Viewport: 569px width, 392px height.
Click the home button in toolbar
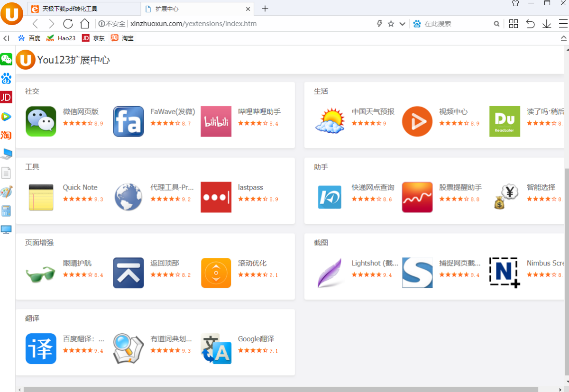[x=84, y=24]
